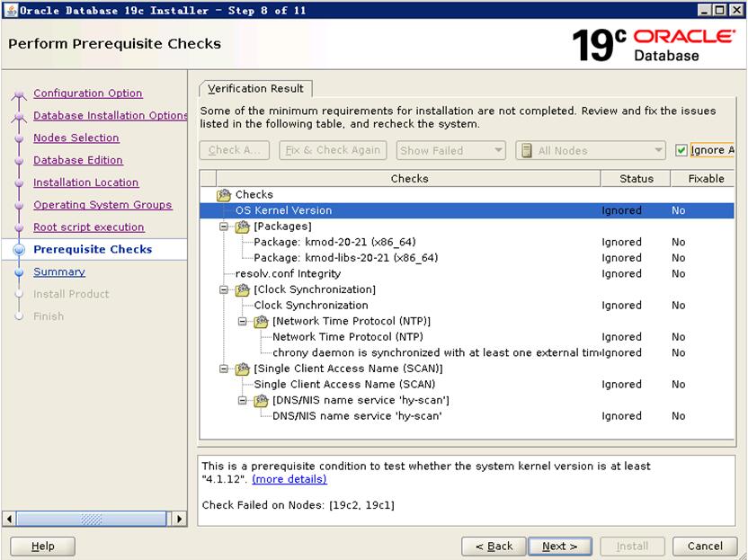Select the Single Client Access Name (SCAN) check row

[467, 385]
